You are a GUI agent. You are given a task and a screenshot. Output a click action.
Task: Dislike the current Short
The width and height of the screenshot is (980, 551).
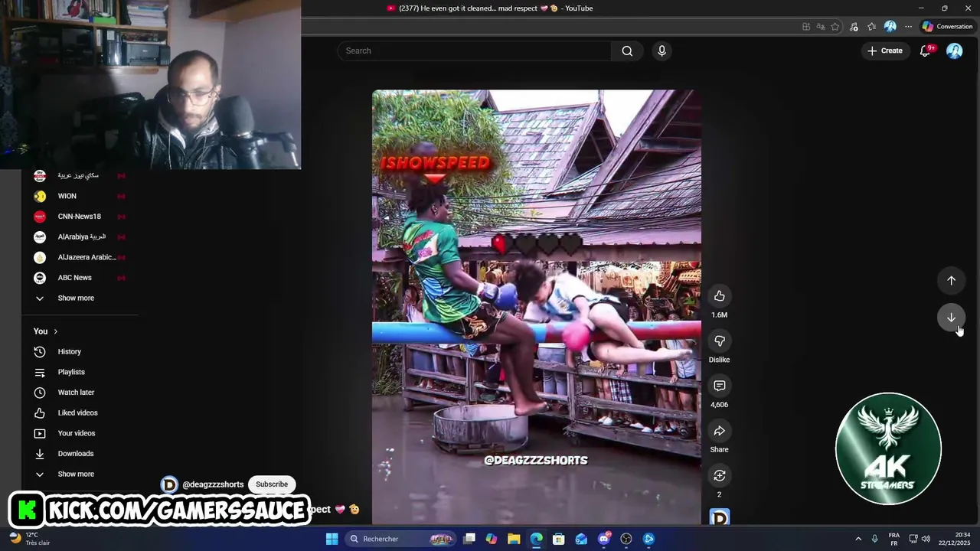(719, 341)
